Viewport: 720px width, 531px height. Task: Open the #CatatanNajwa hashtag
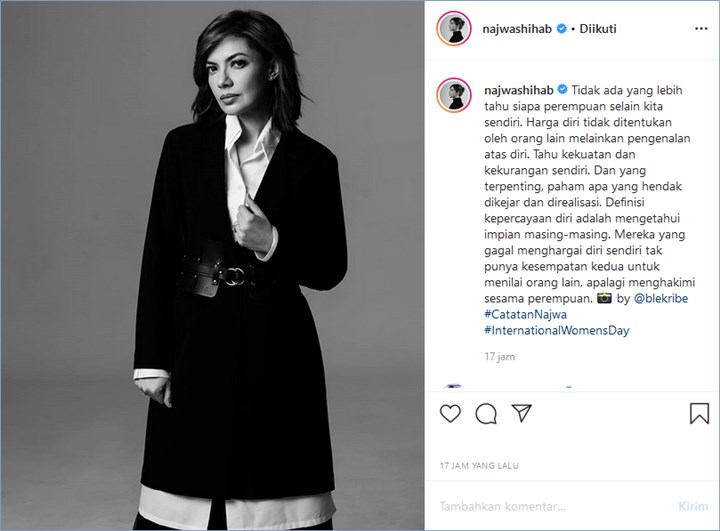click(x=525, y=314)
